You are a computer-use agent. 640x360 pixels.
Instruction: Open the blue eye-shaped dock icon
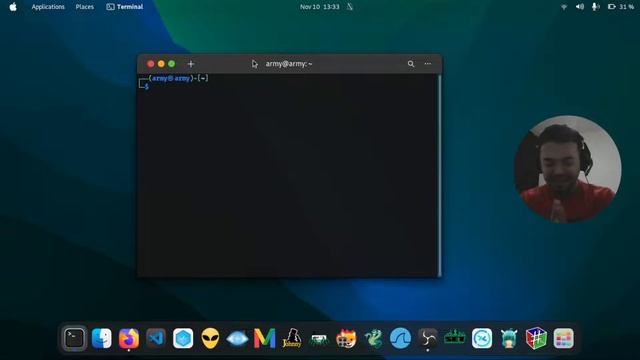pos(237,339)
